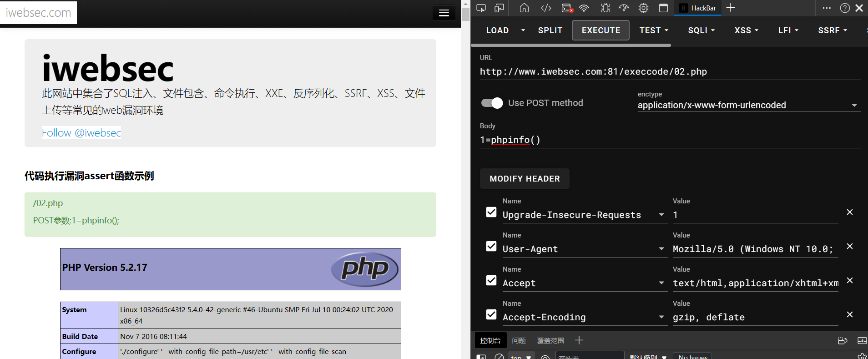The image size is (868, 359).
Task: Click the LOAD button
Action: [x=497, y=30]
